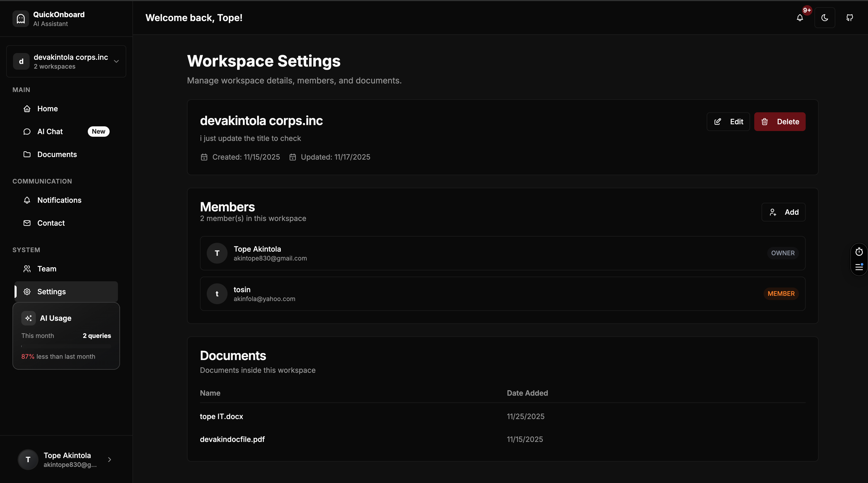The height and width of the screenshot is (483, 868).
Task: Open the tope IT.docx document row
Action: click(x=221, y=416)
